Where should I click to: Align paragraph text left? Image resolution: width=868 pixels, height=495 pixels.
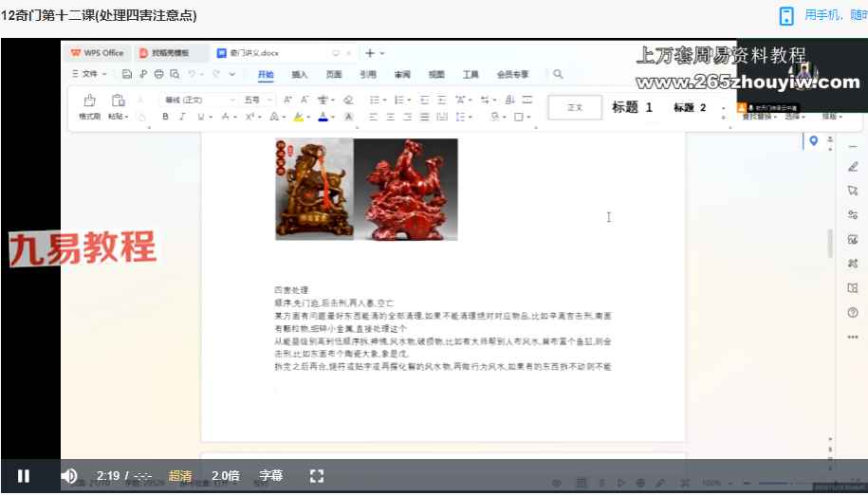point(373,117)
